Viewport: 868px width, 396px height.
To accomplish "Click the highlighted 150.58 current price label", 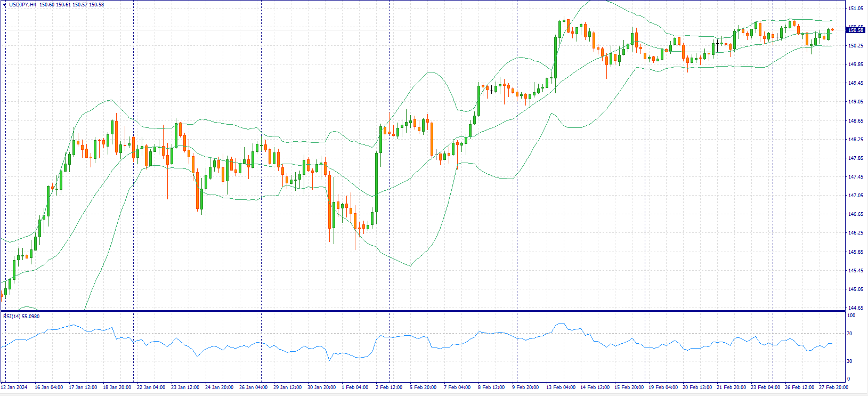I will [x=855, y=30].
